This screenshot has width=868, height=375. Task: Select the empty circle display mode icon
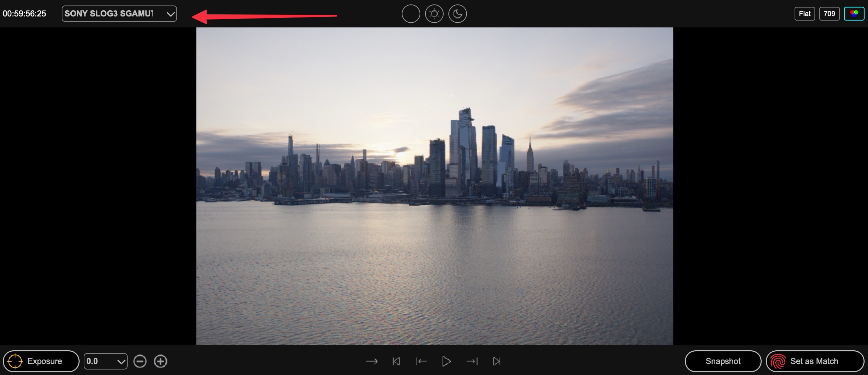pos(411,14)
